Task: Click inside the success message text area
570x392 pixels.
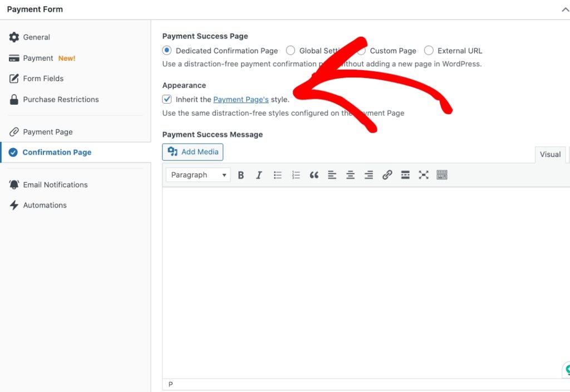Action: point(362,278)
